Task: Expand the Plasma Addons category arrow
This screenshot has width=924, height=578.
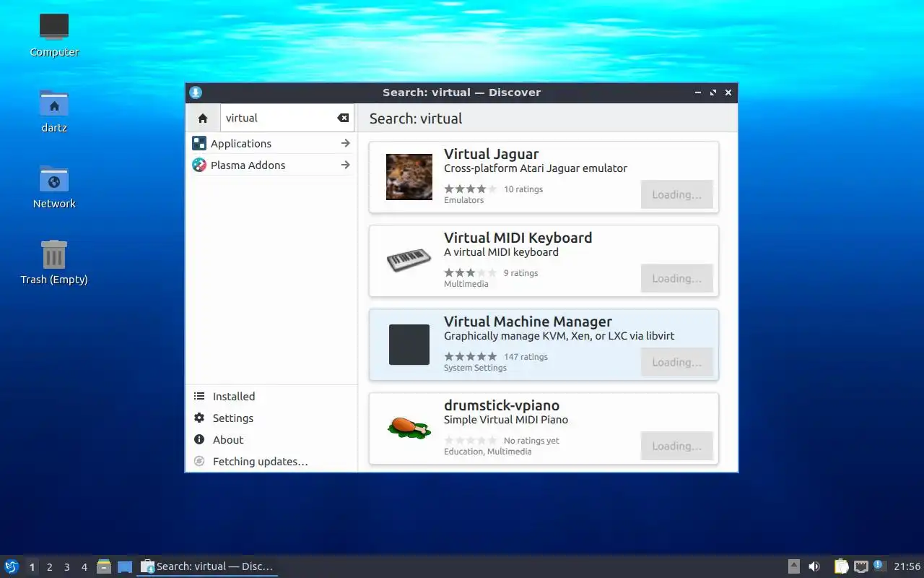Action: pos(346,165)
